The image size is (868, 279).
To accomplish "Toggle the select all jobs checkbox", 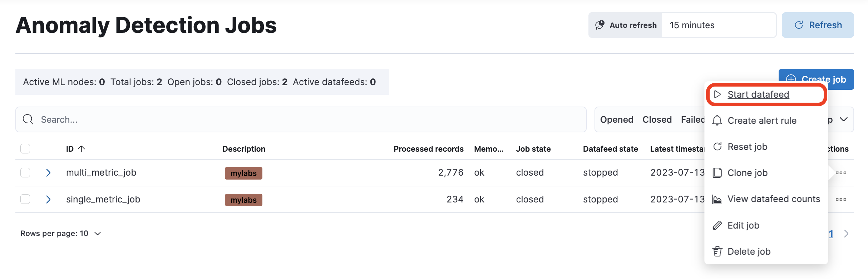I will click(x=25, y=148).
